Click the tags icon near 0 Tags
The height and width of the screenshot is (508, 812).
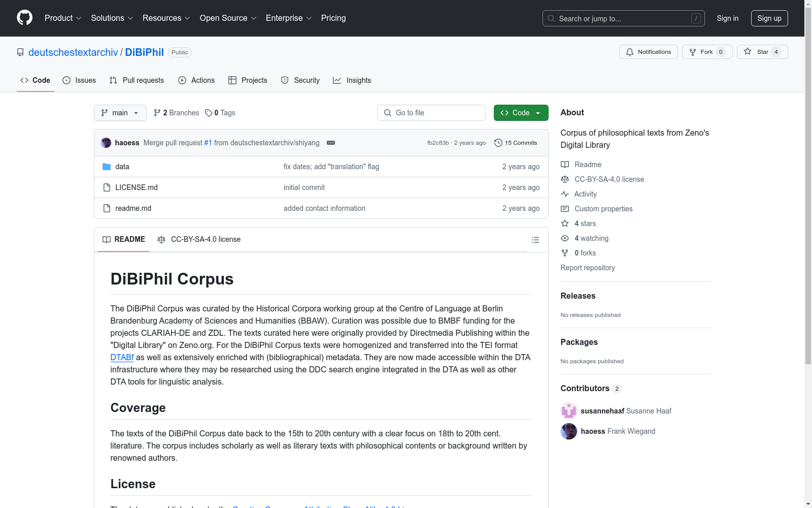209,113
